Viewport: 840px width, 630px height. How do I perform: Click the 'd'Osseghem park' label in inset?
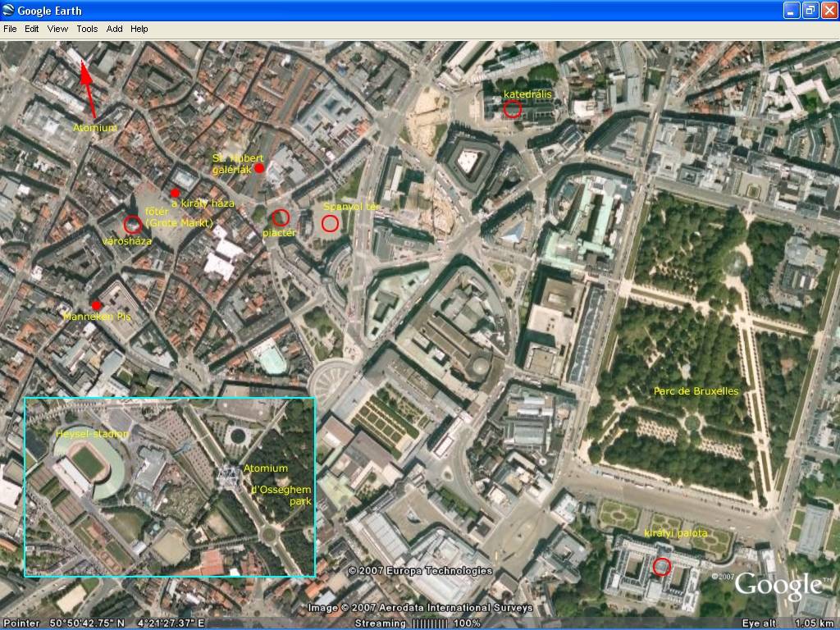(281, 495)
